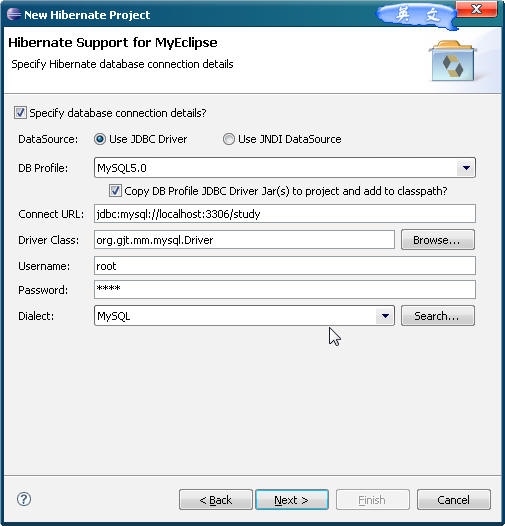505x526 pixels.
Task: Click the Driver Class input field
Action: [244, 240]
